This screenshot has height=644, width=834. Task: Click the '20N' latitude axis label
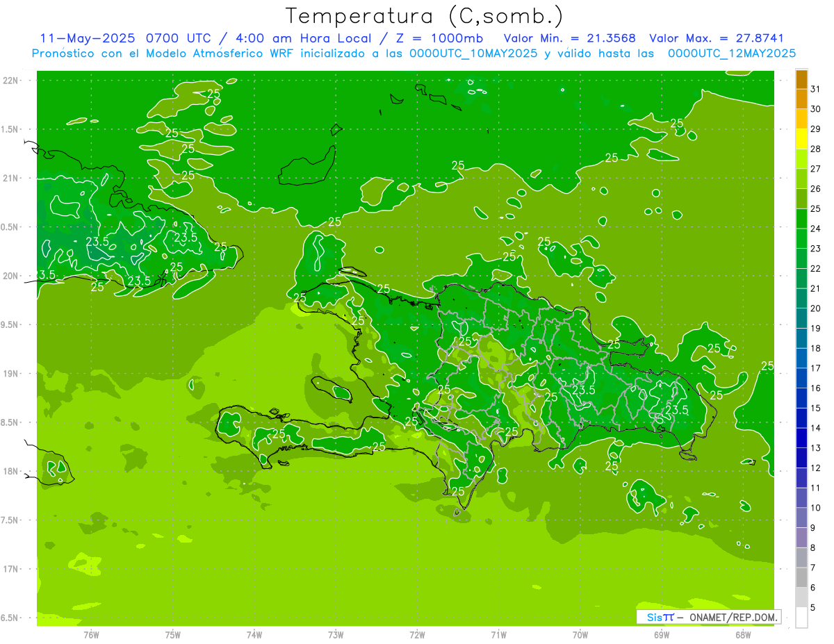coord(10,276)
